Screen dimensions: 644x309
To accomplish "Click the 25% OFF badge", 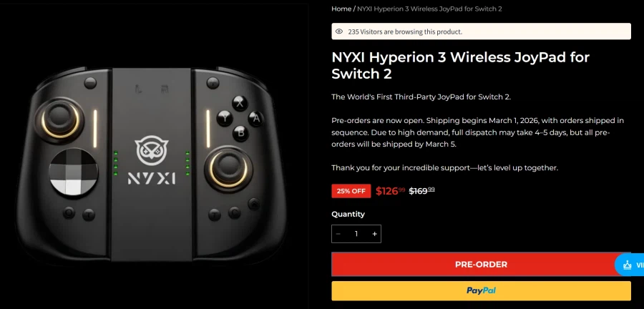I will pos(351,191).
